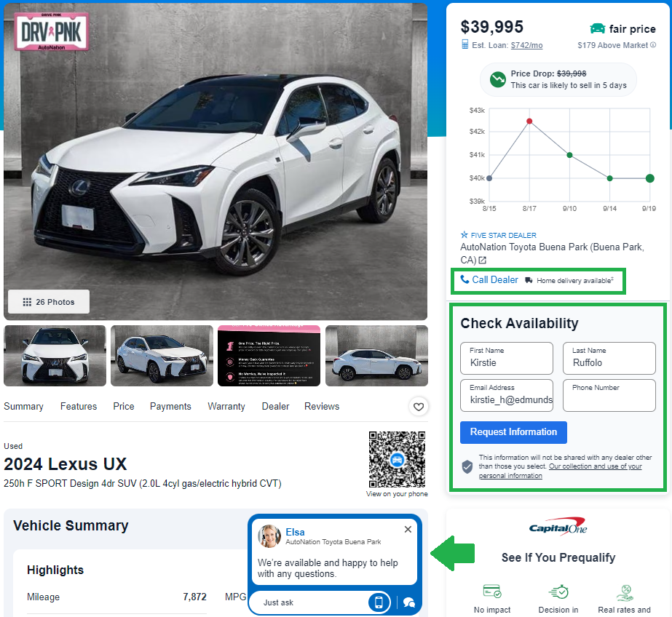Click the chat bubbles icon in chat widget
Screen dimensions: 672x617
pyautogui.click(x=409, y=603)
